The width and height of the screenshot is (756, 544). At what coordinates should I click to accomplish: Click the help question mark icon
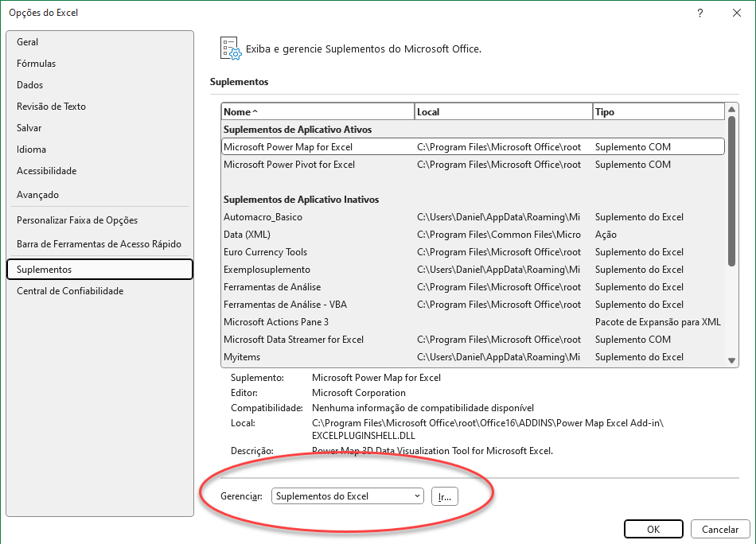point(700,13)
